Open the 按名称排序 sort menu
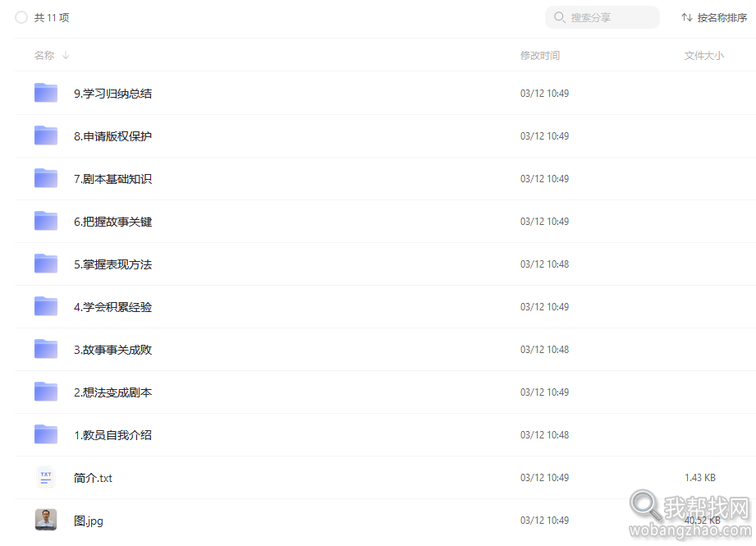The image size is (756, 546). [x=714, y=17]
